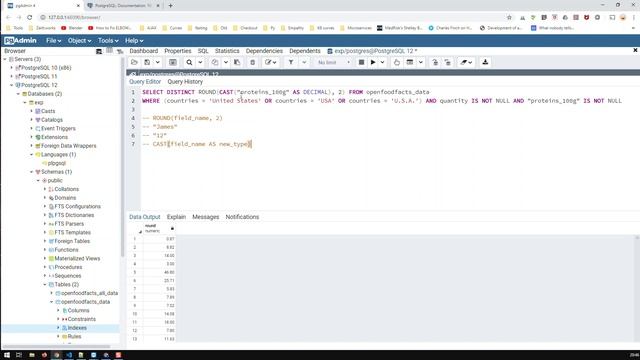Viewport: 640px width, 360px height.
Task: Click the commit icon
Action: 435,62
